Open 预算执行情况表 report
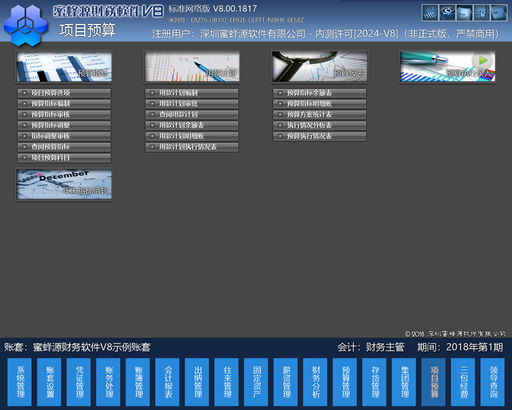This screenshot has width=512, height=410. point(320,136)
